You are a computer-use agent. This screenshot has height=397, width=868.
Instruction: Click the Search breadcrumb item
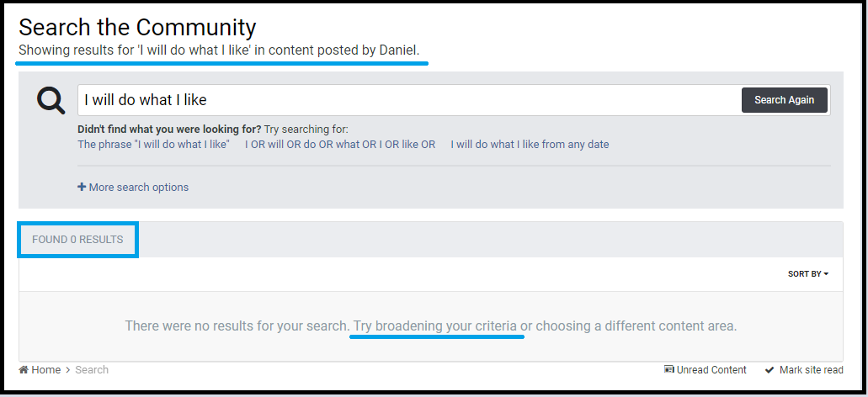click(92, 370)
